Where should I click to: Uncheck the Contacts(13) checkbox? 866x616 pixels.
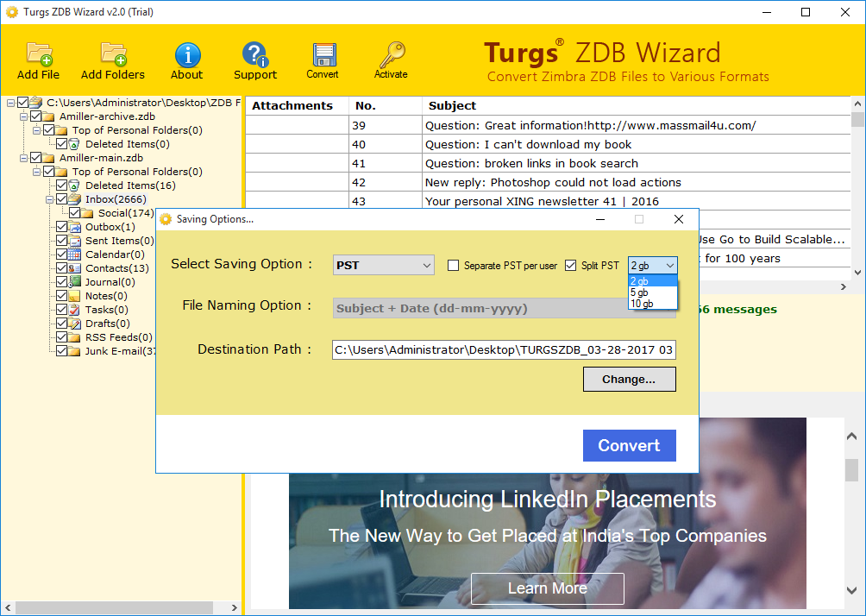click(x=62, y=268)
